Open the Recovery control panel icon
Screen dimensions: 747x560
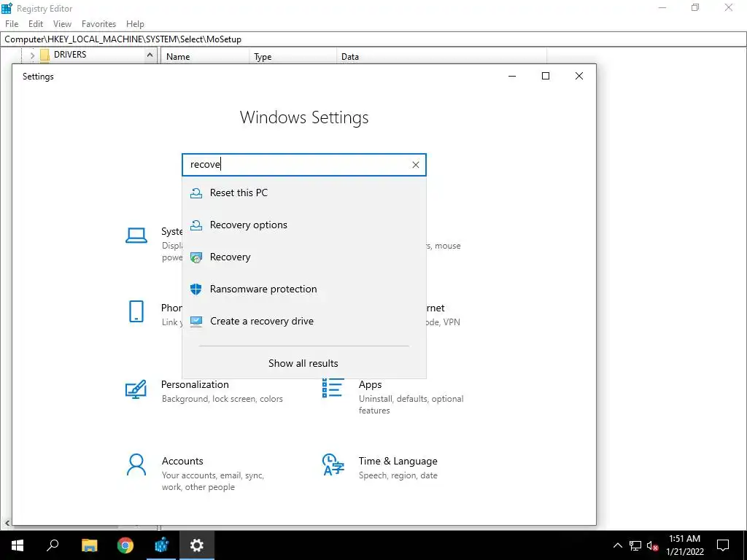(x=196, y=257)
